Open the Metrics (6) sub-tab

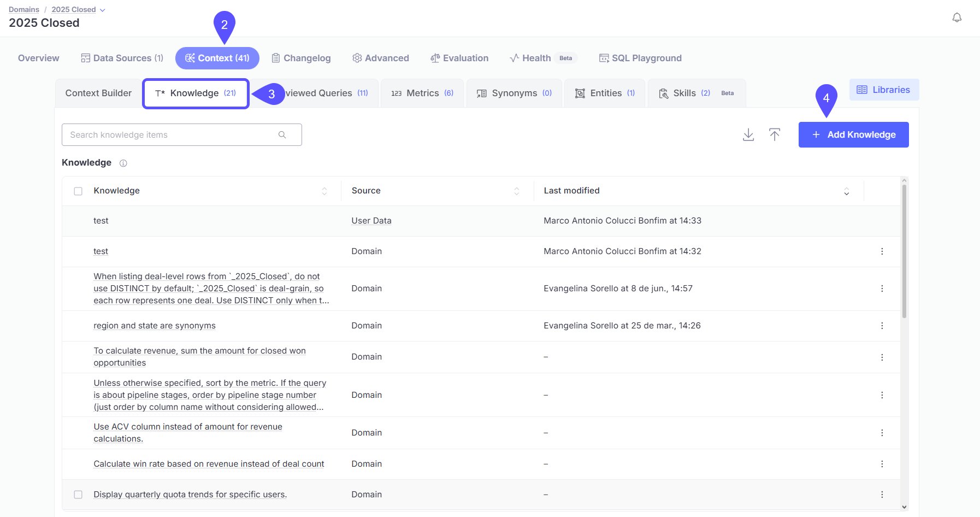(422, 93)
